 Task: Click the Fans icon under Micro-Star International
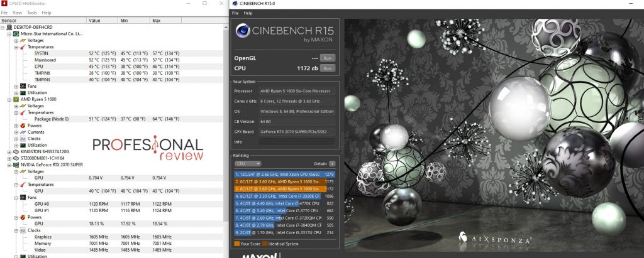tap(23, 86)
